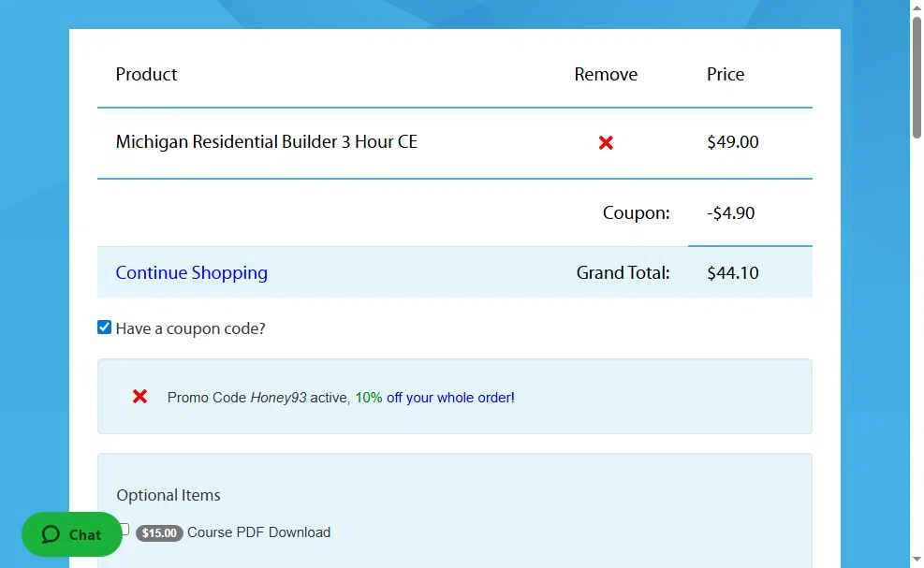The width and height of the screenshot is (924, 568).
Task: Click the Optional Items heading
Action: pos(168,495)
